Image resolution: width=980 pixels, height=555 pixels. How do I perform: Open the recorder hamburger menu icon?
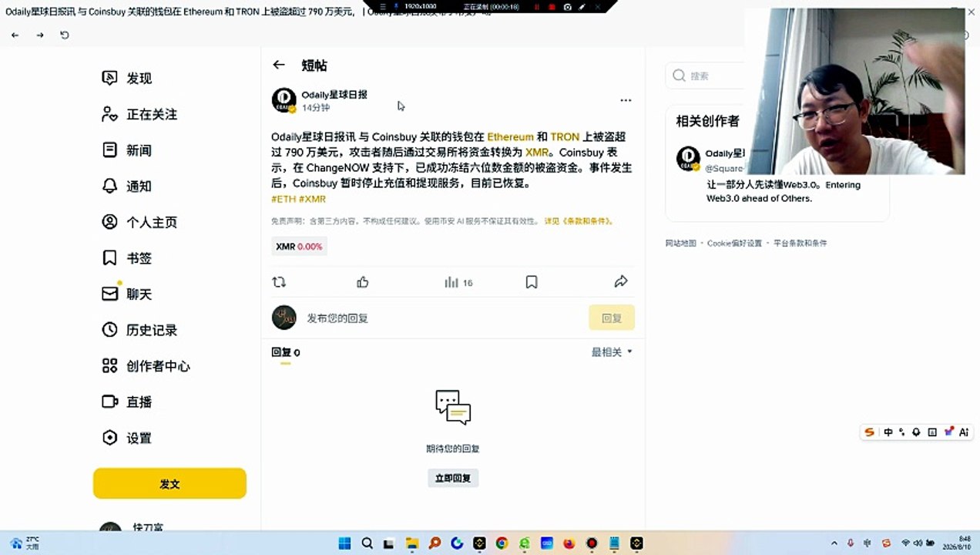tap(383, 6)
